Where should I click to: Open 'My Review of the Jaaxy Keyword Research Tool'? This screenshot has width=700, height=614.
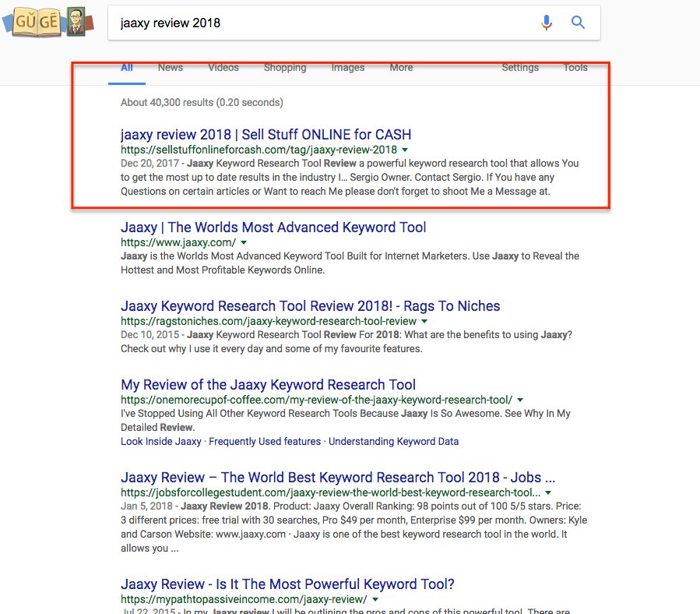click(x=268, y=385)
